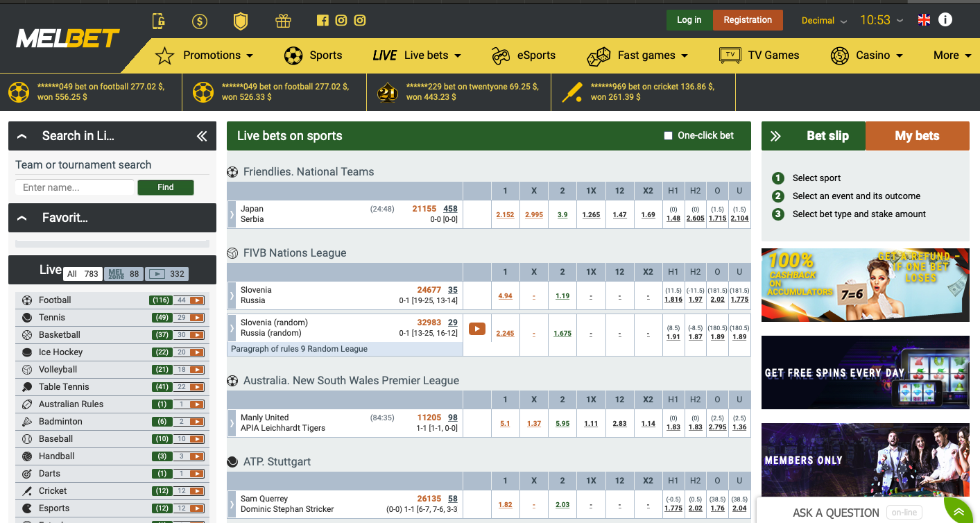980x523 pixels.
Task: Click the Find search button
Action: click(166, 187)
